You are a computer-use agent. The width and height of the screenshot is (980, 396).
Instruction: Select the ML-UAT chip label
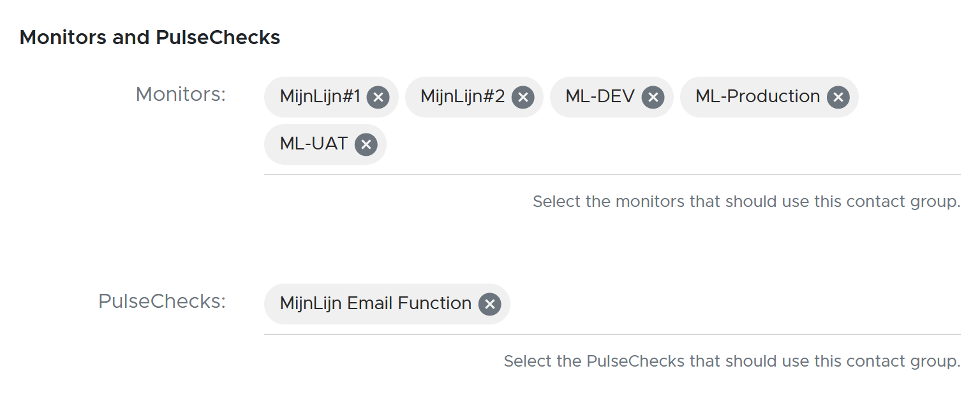(x=313, y=144)
